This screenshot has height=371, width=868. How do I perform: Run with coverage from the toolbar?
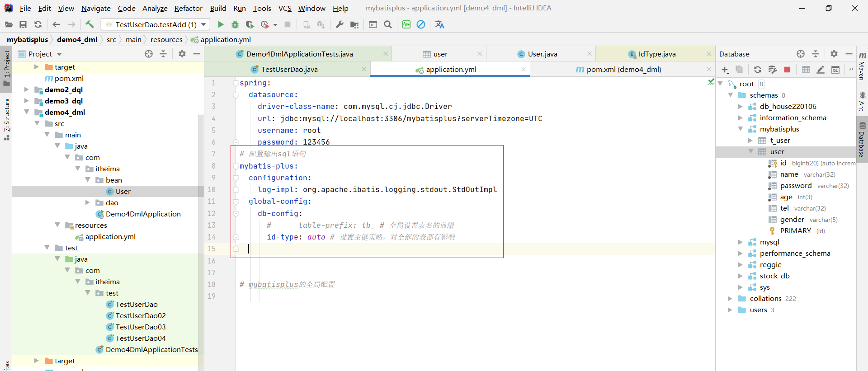pos(250,24)
